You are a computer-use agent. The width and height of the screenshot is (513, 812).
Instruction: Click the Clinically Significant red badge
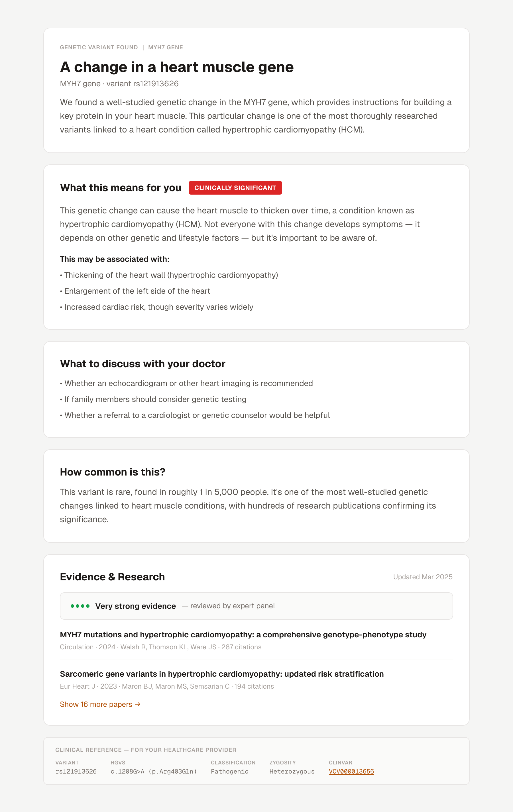(x=235, y=188)
